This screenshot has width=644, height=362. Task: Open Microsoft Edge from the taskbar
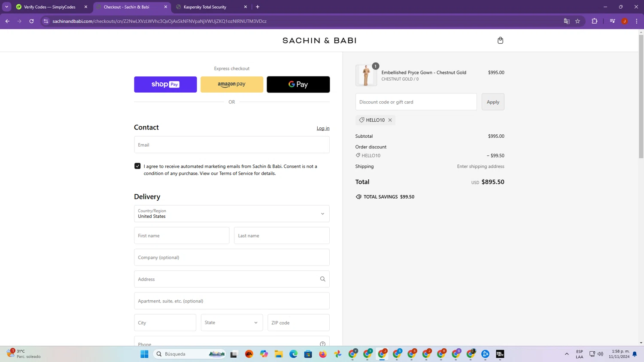[293, 354]
